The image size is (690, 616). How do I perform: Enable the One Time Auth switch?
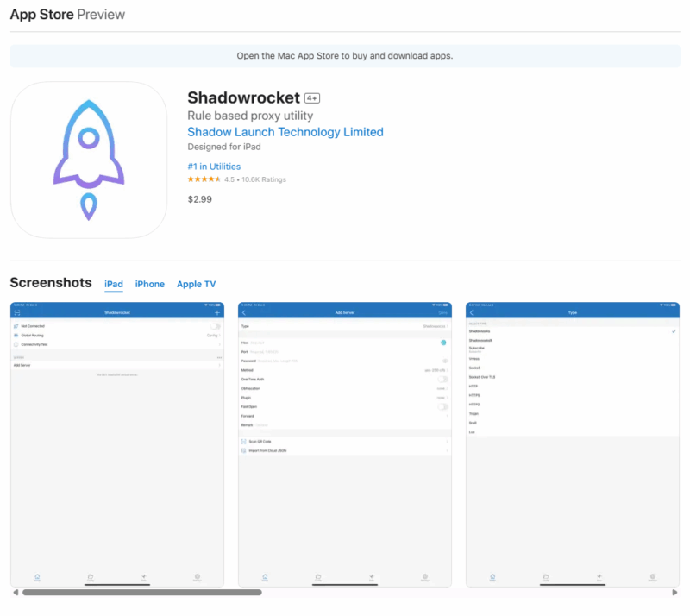(442, 380)
